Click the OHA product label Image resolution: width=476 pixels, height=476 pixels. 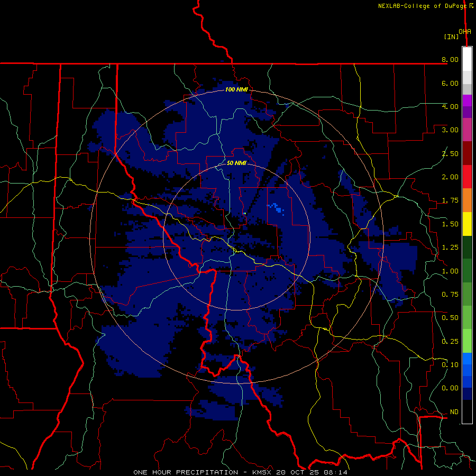465,32
